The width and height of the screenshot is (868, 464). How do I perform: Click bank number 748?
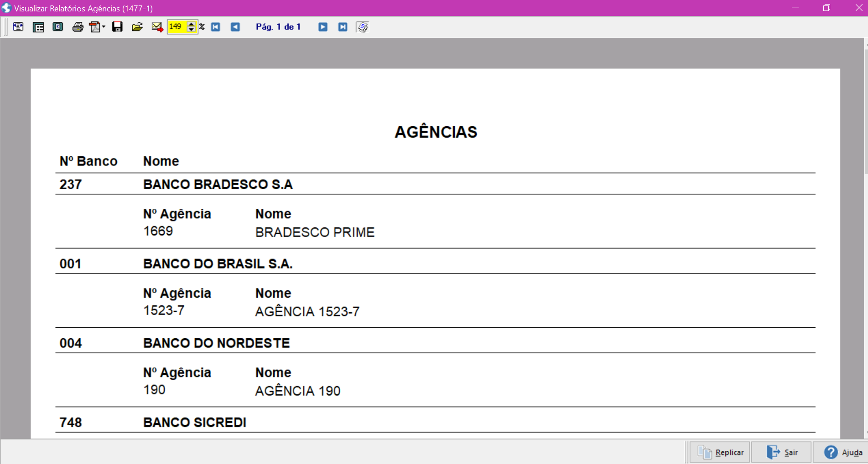(x=71, y=423)
